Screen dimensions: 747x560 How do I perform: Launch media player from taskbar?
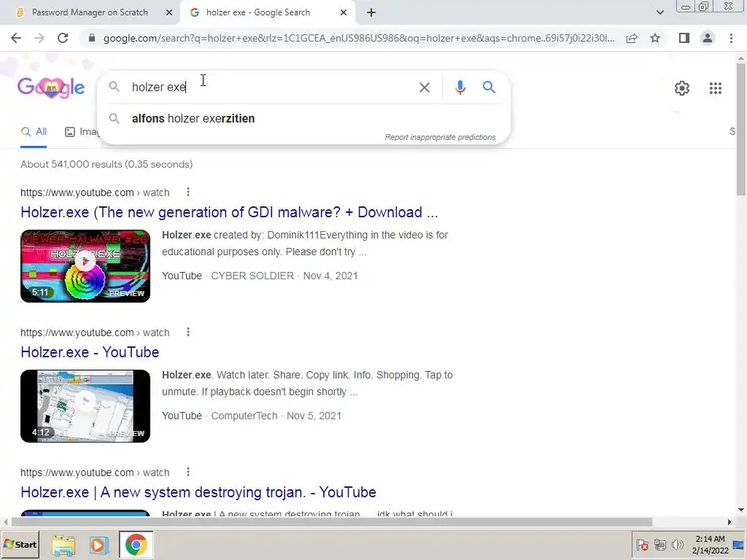(x=99, y=545)
